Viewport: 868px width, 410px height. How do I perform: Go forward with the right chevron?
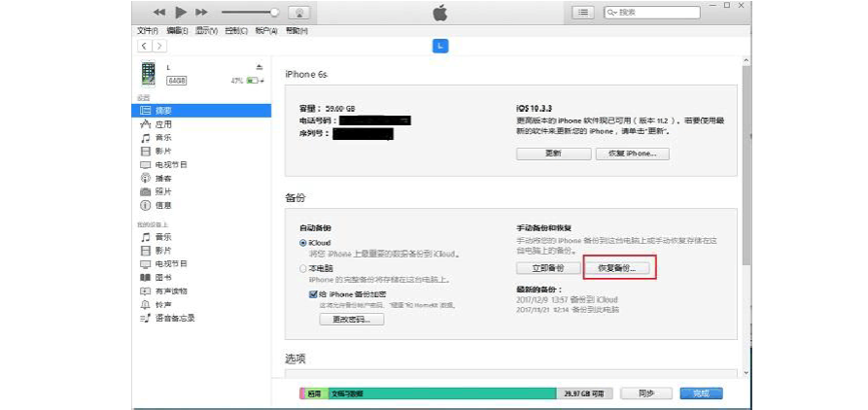(158, 46)
